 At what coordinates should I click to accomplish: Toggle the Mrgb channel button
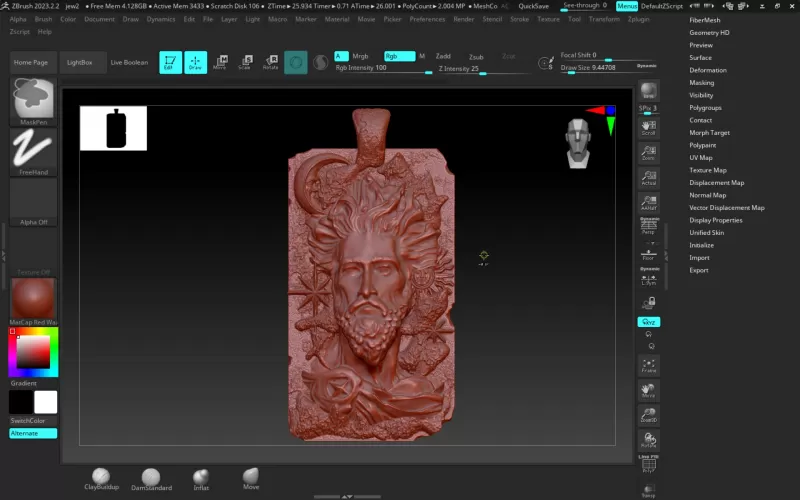point(360,56)
